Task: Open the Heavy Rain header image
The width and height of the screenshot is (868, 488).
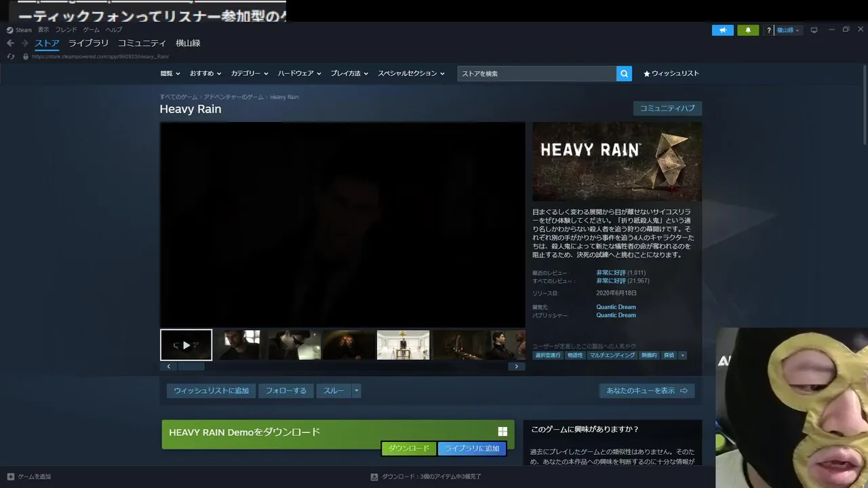Action: tap(617, 162)
